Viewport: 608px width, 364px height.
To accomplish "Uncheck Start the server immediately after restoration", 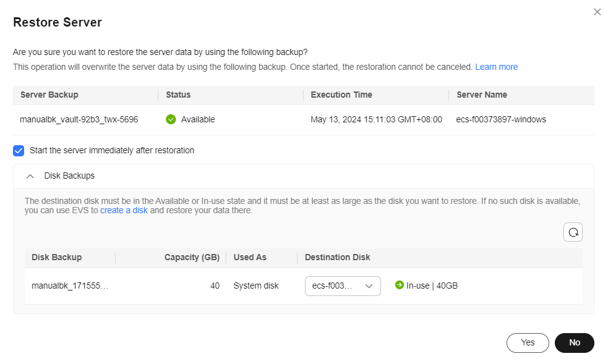I will (19, 150).
